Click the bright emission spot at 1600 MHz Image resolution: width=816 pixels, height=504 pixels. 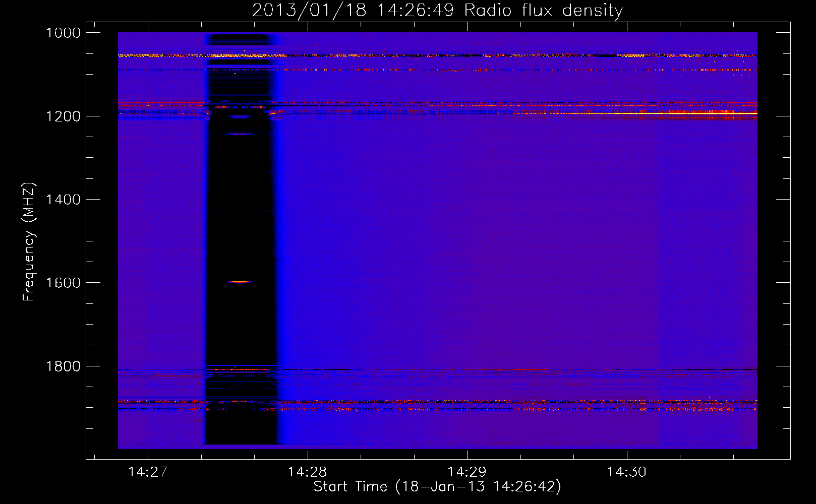tap(240, 282)
